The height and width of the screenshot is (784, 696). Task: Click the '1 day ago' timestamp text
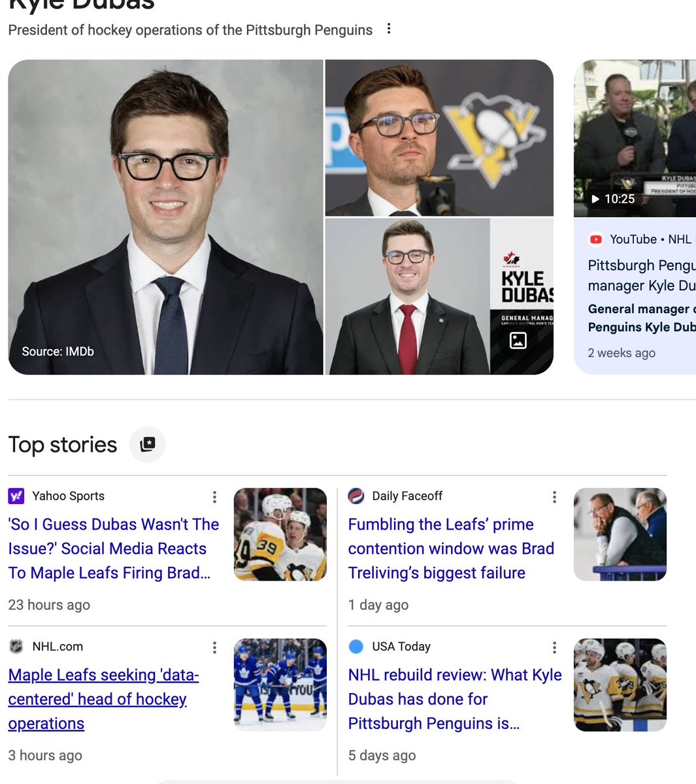tap(378, 605)
